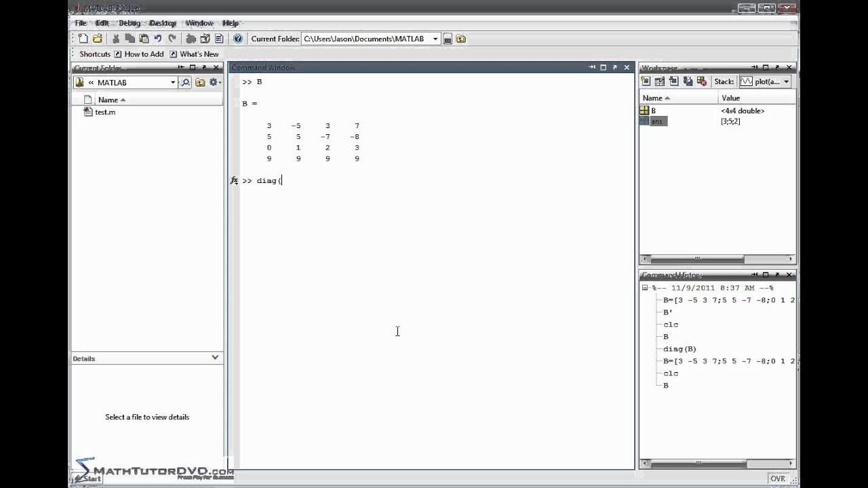Browse for folder next to Current Folder path

448,39
